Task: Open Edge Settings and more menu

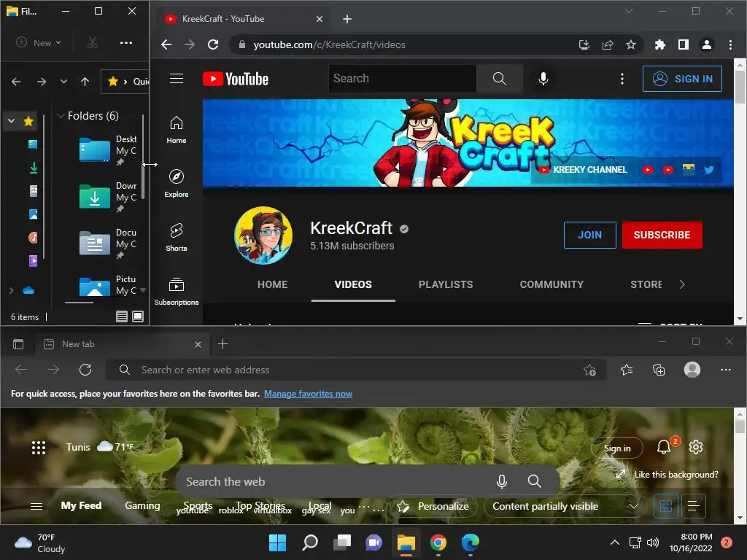Action: (726, 370)
